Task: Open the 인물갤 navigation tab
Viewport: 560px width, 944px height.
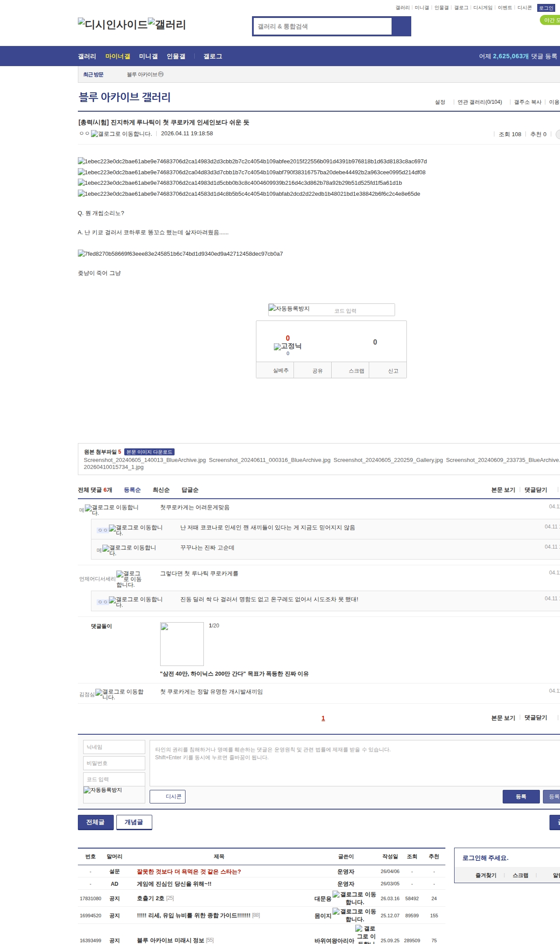Action: click(x=176, y=56)
